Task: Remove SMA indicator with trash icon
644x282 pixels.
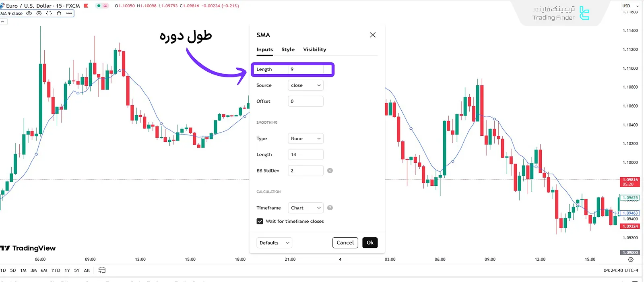Action: pyautogui.click(x=59, y=13)
